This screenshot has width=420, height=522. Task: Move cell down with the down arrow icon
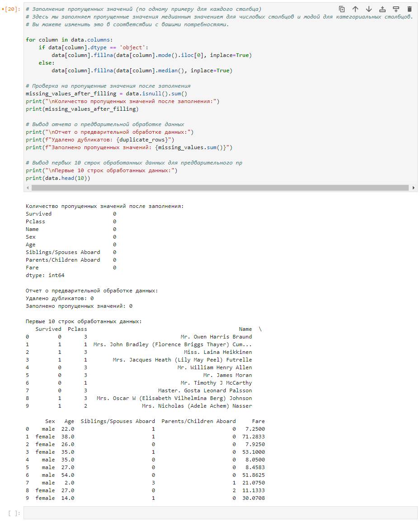369,9
